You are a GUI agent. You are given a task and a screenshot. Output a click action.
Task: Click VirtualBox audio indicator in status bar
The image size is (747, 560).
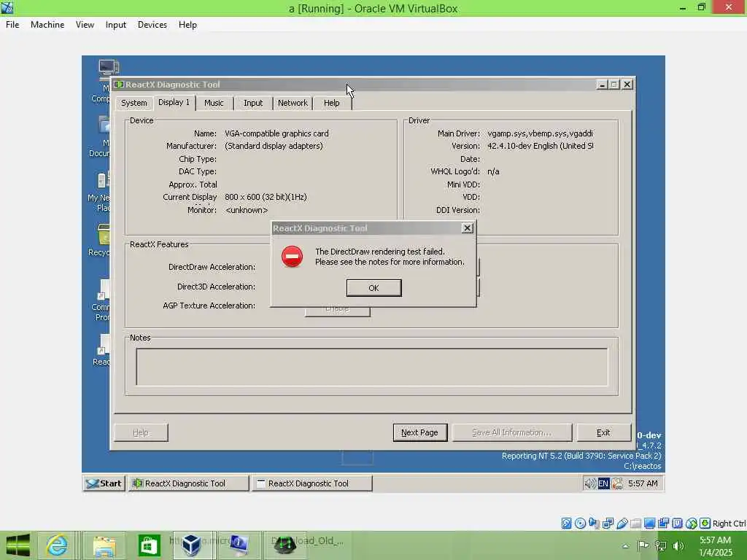pos(594,524)
